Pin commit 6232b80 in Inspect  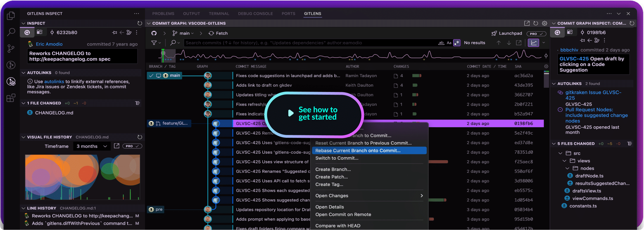[x=115, y=32]
